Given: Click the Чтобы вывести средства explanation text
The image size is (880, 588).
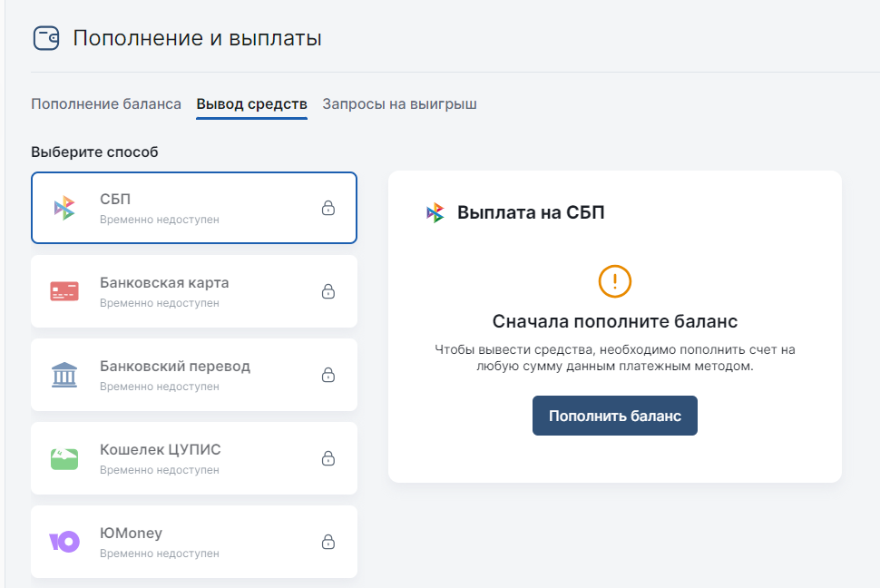Looking at the screenshot, I should tap(615, 358).
